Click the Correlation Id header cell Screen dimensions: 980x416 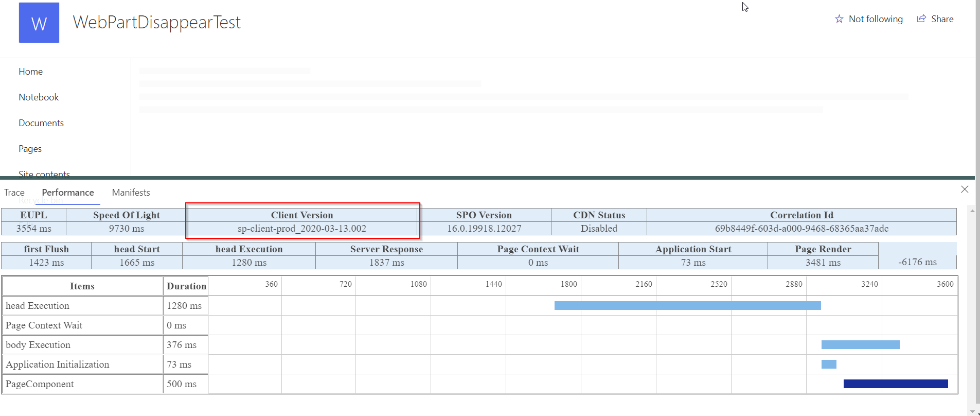801,215
